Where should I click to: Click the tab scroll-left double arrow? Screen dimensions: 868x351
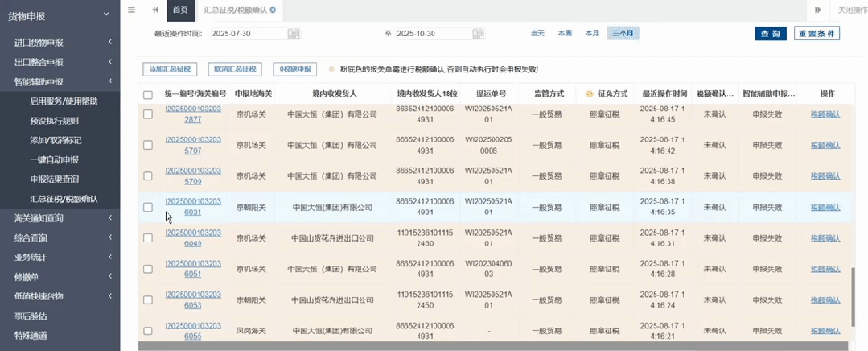pos(155,10)
